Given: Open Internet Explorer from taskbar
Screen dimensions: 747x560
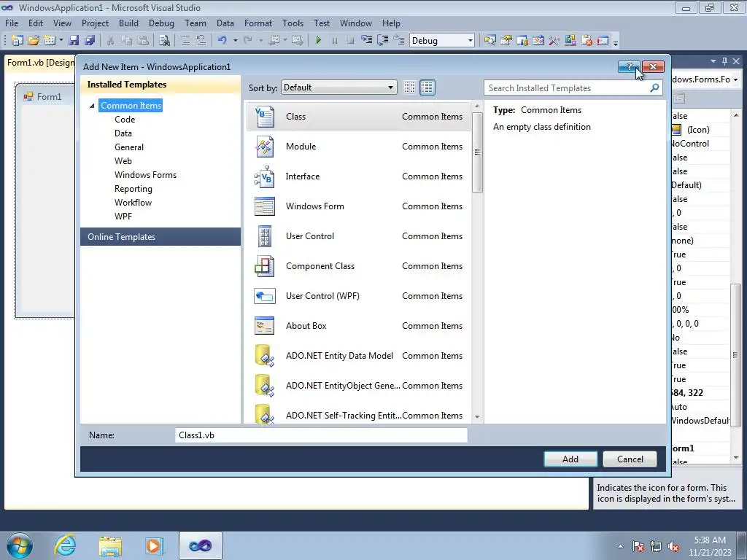Looking at the screenshot, I should pyautogui.click(x=65, y=545).
